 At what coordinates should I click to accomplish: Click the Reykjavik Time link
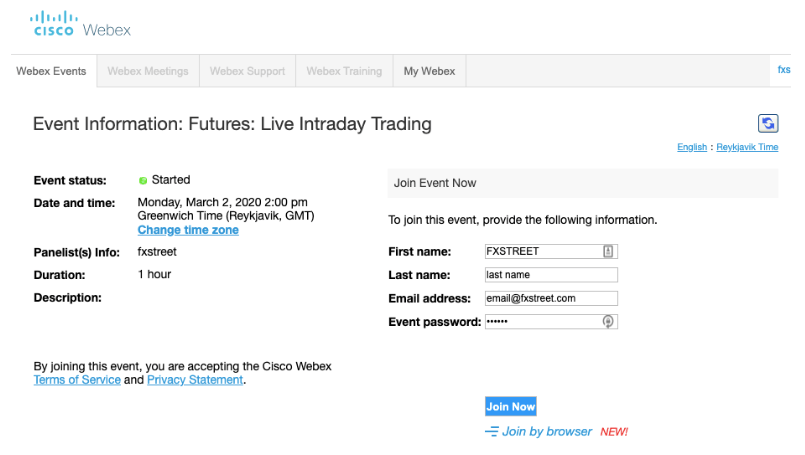pos(747,147)
